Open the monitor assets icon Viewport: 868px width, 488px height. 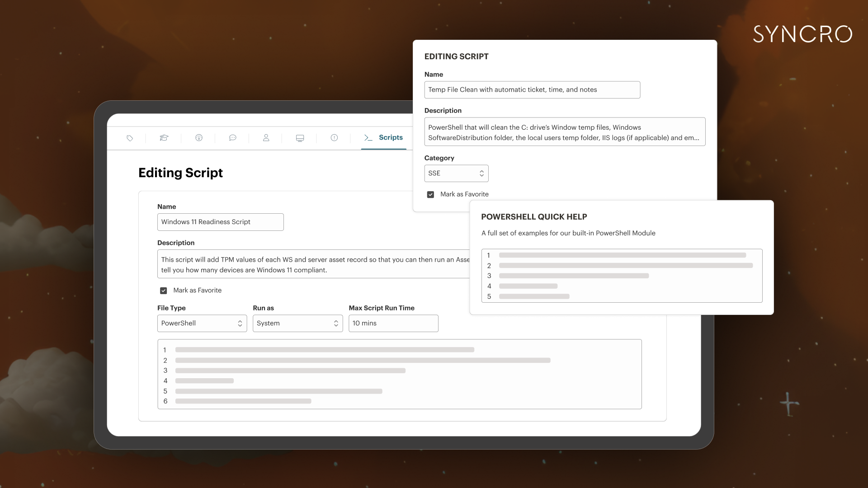300,138
